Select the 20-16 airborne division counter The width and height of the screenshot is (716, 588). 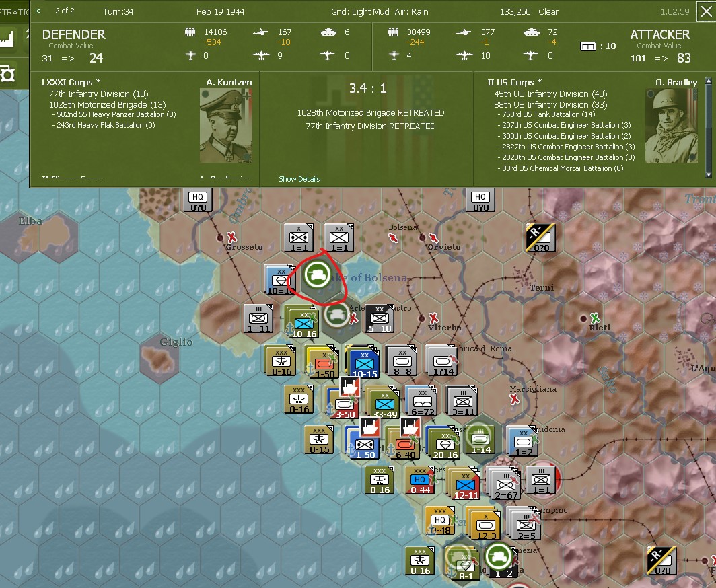pyautogui.click(x=443, y=443)
